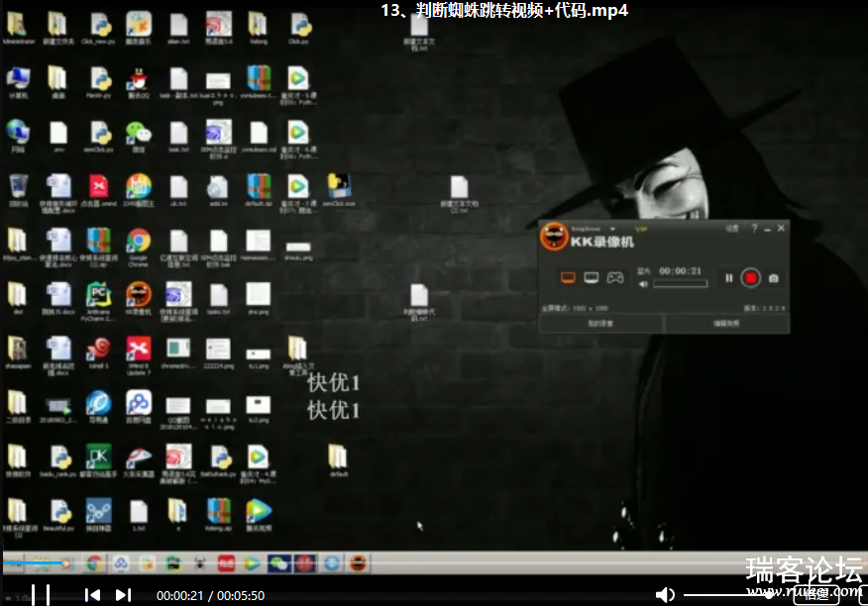
Task: Pause the KK recorder recording
Action: [729, 278]
